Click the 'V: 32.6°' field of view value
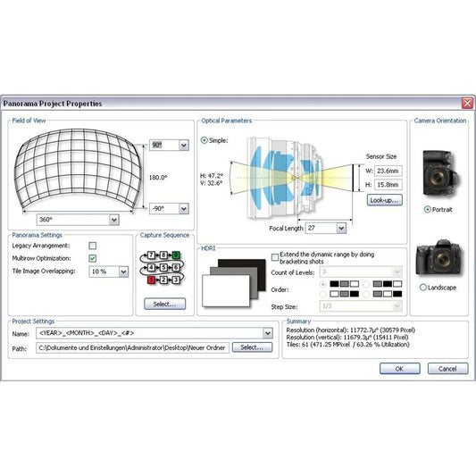Viewport: 476px width, 476px height. tap(212, 183)
